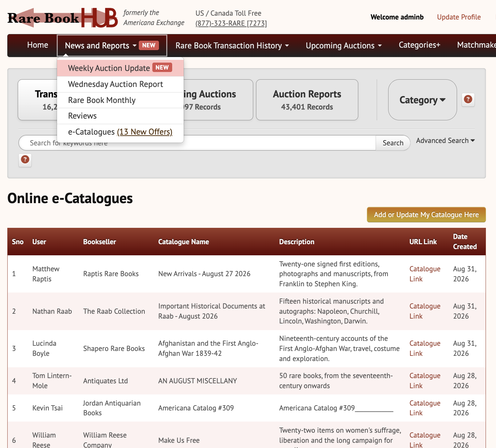This screenshot has width=496, height=448.
Task: Click Important Historical Documents at Raab catalogue
Action: (212, 311)
